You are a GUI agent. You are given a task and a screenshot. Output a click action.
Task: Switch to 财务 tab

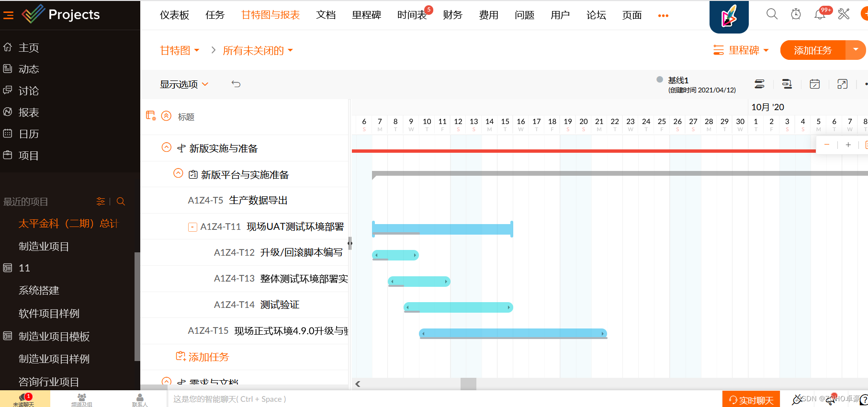tap(452, 15)
